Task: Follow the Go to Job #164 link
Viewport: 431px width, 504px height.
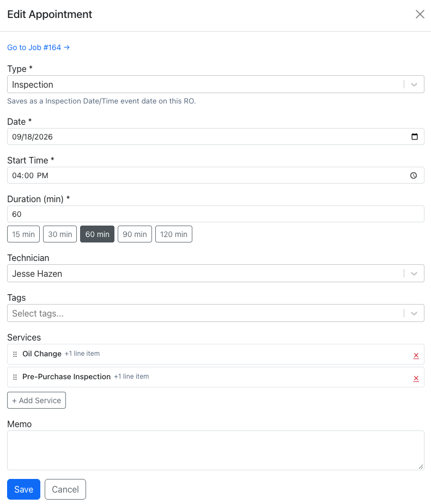Action: point(38,47)
